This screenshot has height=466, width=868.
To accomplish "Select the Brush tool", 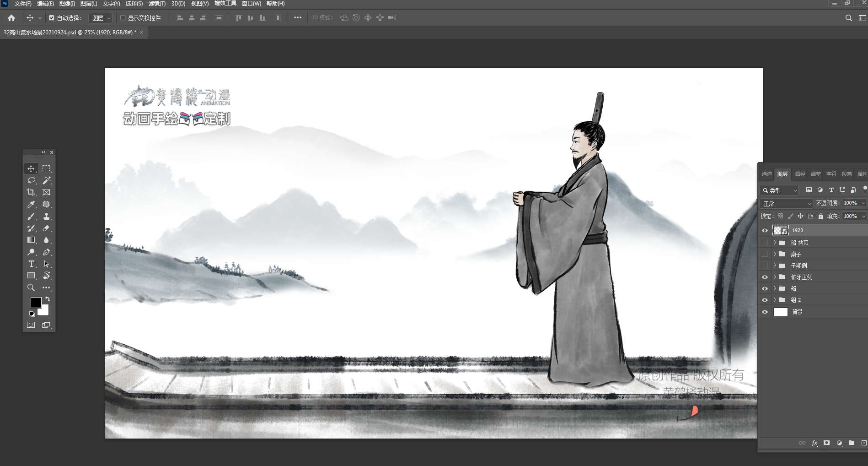I will tap(31, 216).
